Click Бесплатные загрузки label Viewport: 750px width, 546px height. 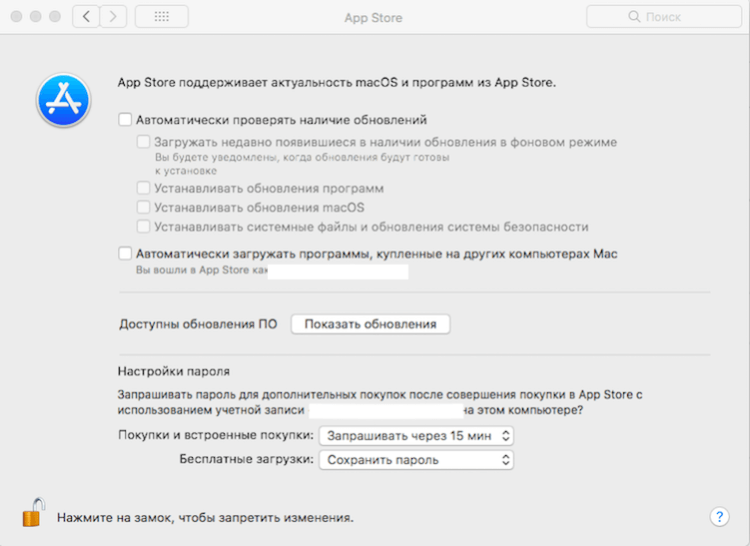coord(246,459)
